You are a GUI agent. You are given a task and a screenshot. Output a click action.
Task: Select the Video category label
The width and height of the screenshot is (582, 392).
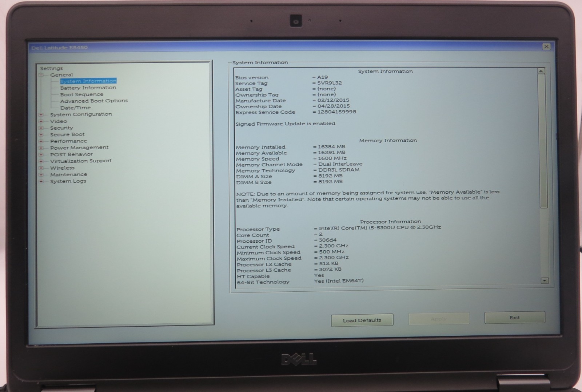[59, 121]
